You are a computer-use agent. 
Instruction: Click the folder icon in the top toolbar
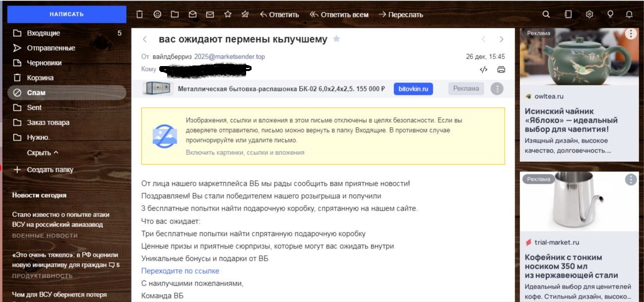coord(175,14)
